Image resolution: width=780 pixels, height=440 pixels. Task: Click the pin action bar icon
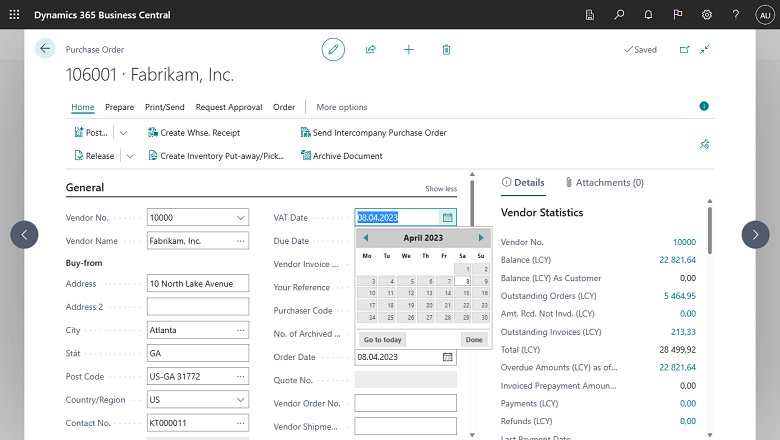point(704,144)
